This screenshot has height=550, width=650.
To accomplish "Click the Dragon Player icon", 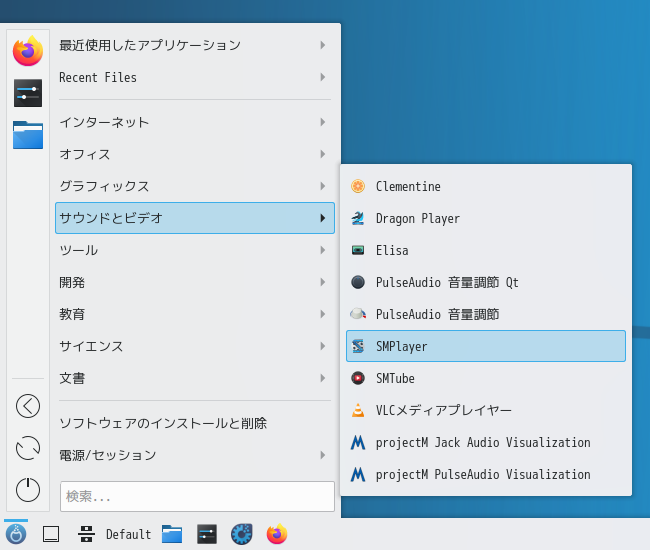I will point(358,218).
